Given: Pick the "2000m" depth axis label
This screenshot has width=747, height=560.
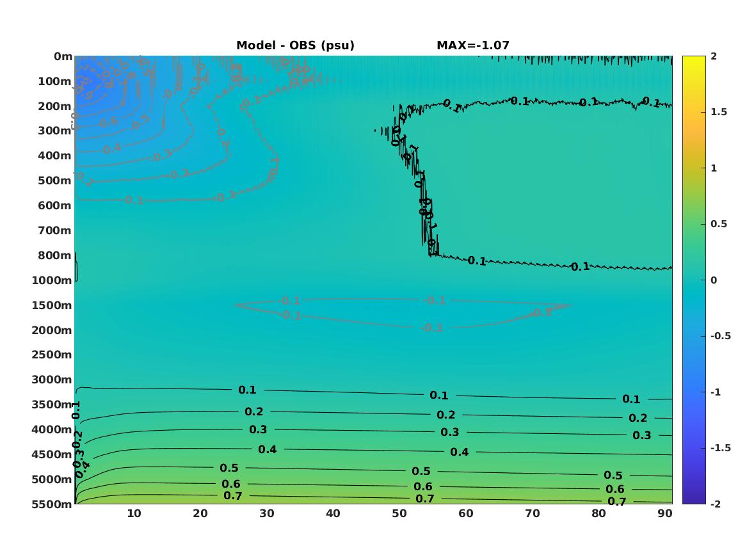Looking at the screenshot, I should pos(52,330).
